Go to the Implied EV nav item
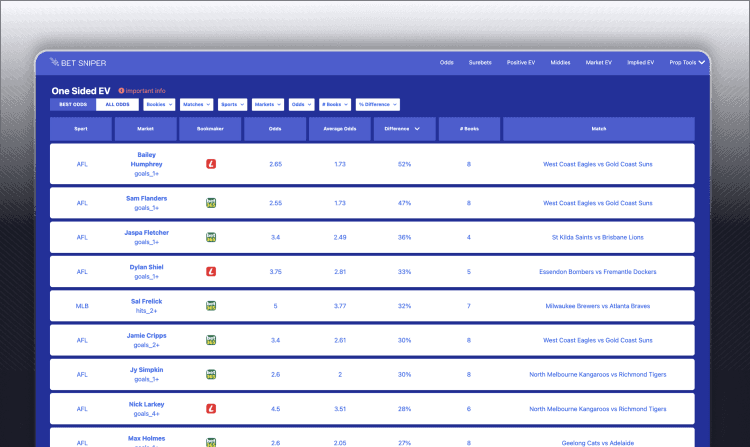The image size is (750, 447). (x=640, y=63)
